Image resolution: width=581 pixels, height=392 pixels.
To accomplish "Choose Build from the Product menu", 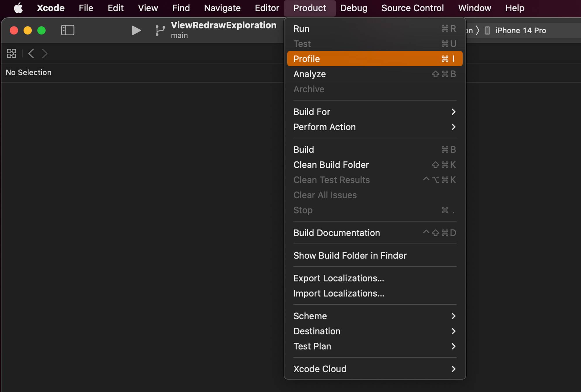I will coord(375,149).
